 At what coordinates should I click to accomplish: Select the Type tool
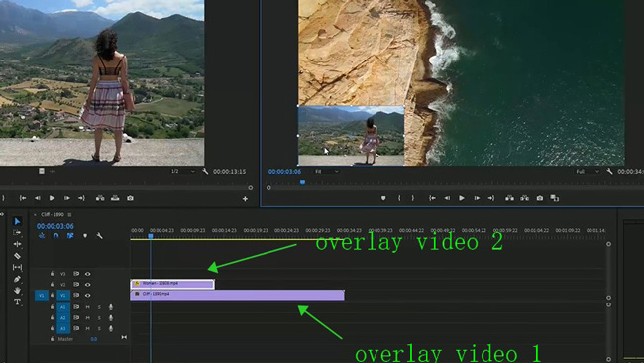coord(17,302)
